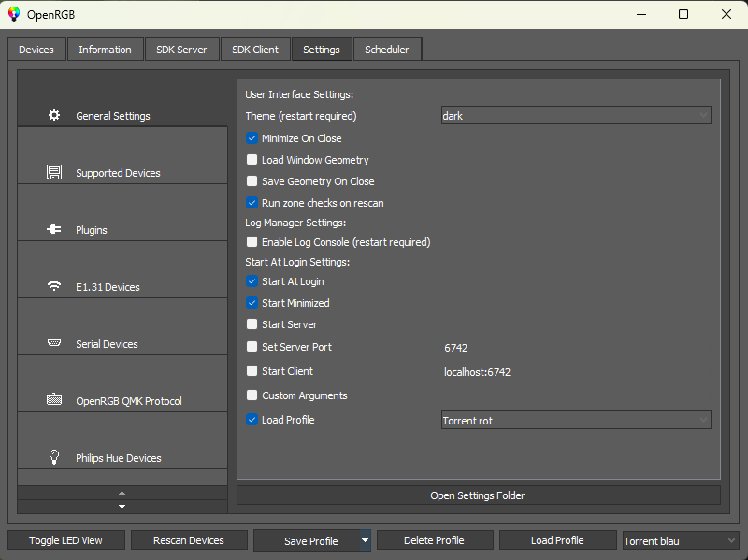Check Custom Arguments option
This screenshot has width=748, height=560.
252,395
